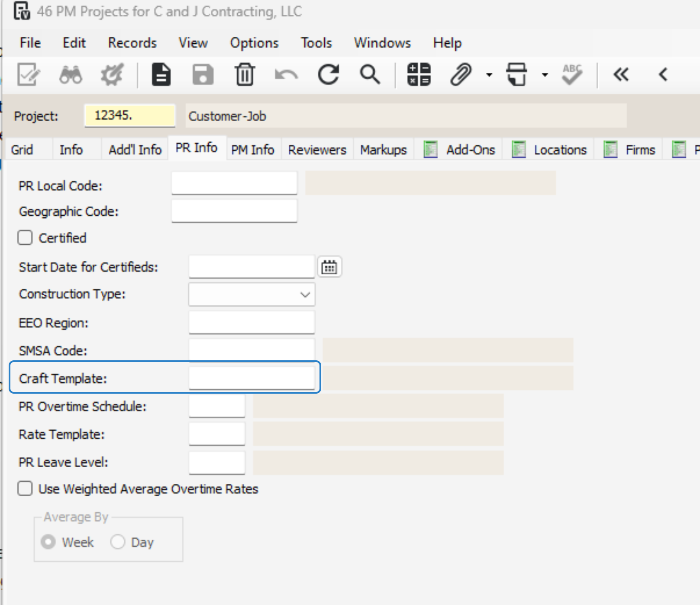
Task: Open the Tools menu
Action: [316, 43]
